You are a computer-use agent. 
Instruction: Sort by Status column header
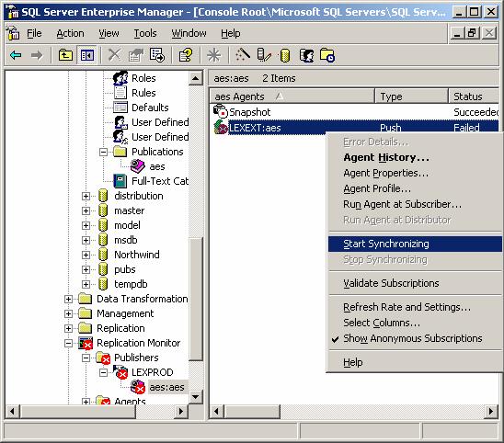474,97
